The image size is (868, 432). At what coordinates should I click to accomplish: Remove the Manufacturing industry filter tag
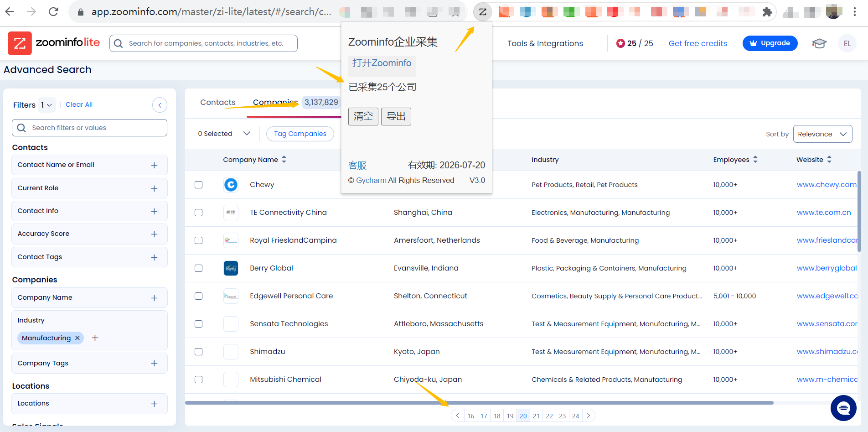pos(77,338)
